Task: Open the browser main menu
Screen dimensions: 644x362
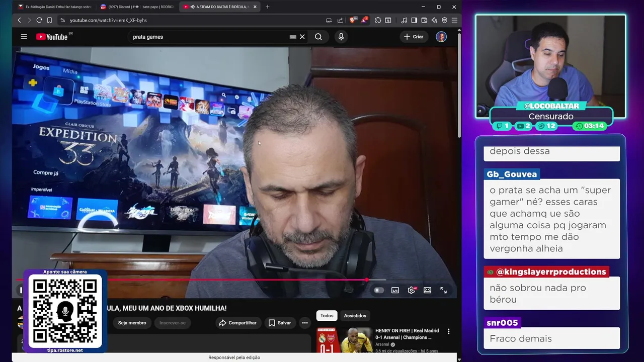Action: click(x=454, y=20)
